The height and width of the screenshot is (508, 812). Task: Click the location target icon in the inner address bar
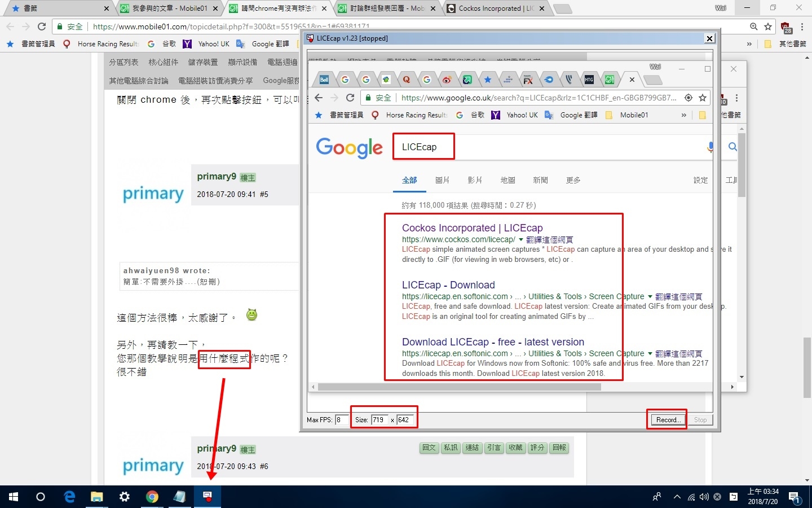(x=688, y=98)
